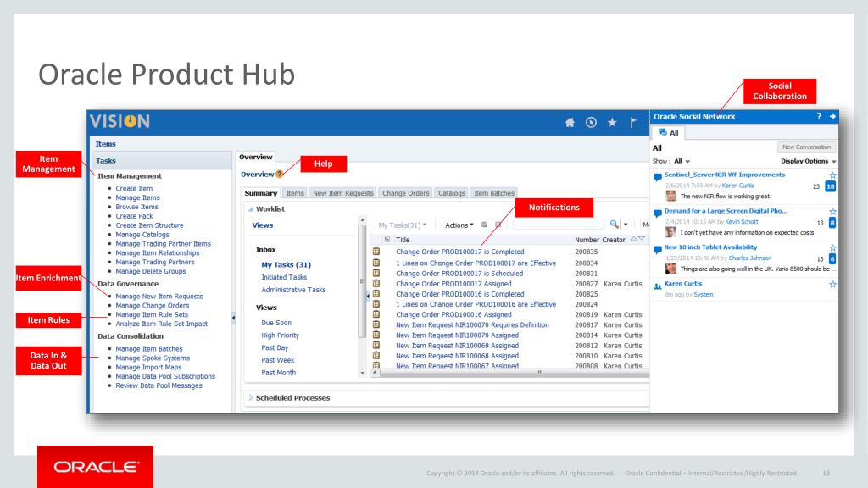868x488 pixels.
Task: Collapse the Worklist section
Action: (x=251, y=208)
